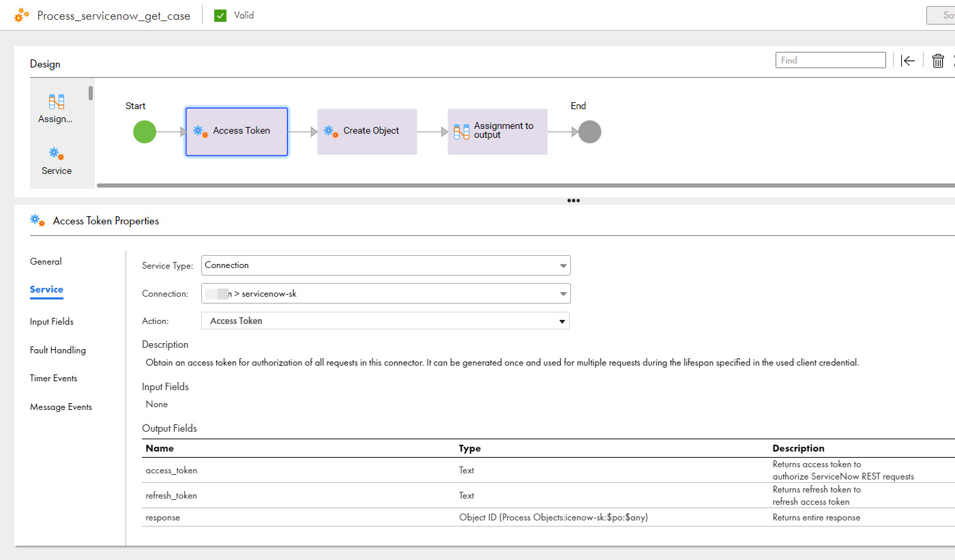Click the 'Returns entire response' description
This screenshot has width=955, height=560.
pos(817,517)
